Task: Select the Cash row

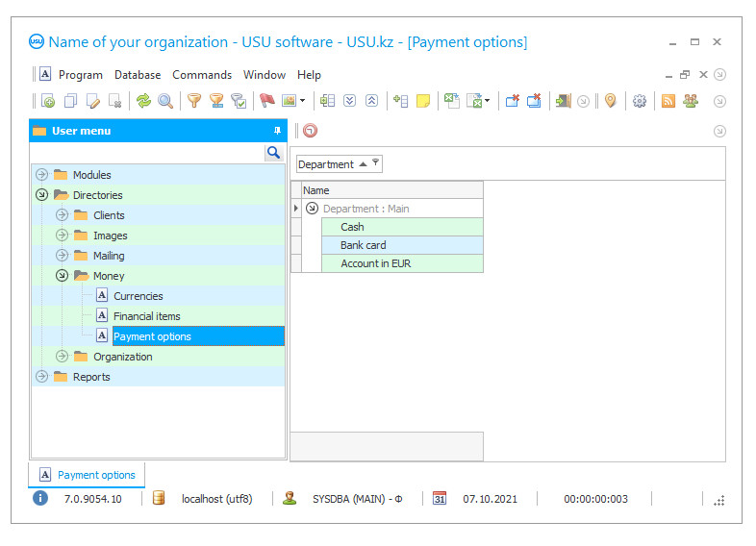Action: pos(402,227)
